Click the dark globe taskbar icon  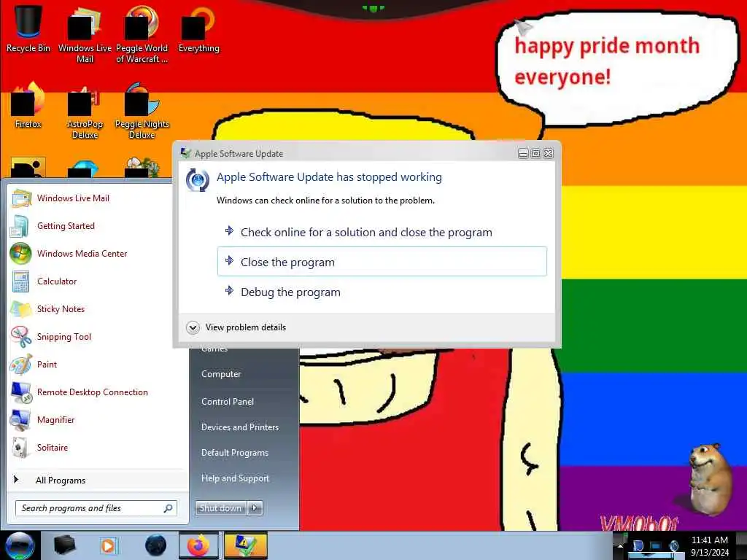(x=156, y=545)
